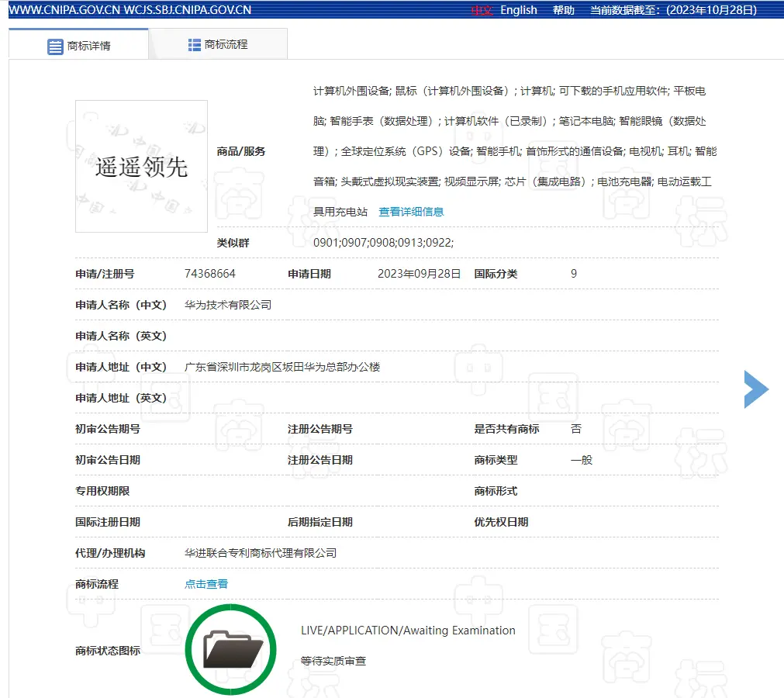Click the LIVE/APPLICATION/Awaiting Examination status text
Image resolution: width=784 pixels, height=698 pixels.
[x=408, y=631]
